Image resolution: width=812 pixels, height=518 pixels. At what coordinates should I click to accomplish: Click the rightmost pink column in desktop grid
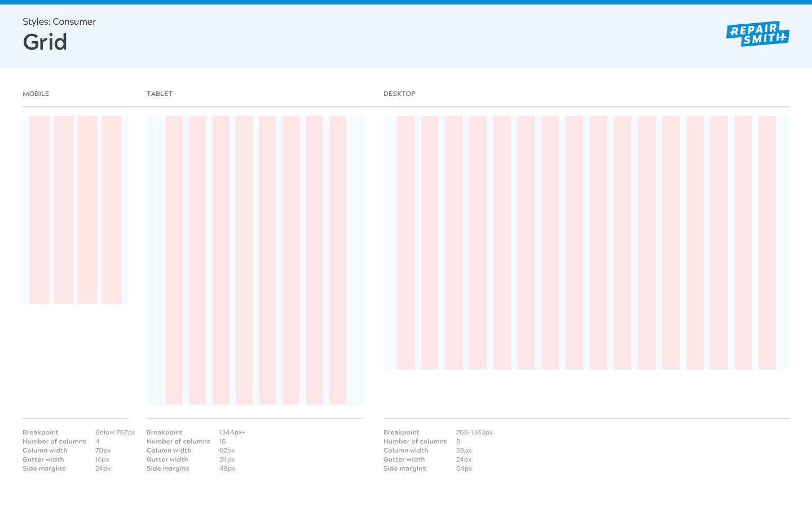coord(767,243)
